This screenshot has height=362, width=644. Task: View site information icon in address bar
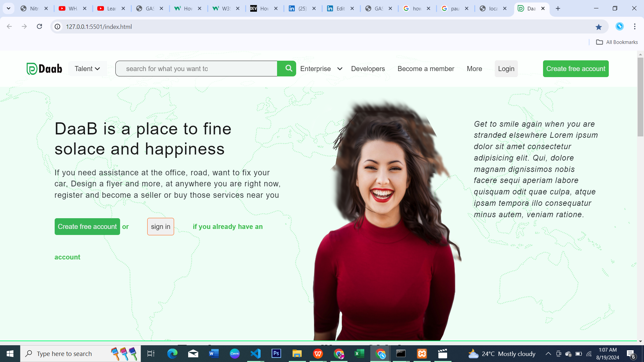(x=58, y=26)
